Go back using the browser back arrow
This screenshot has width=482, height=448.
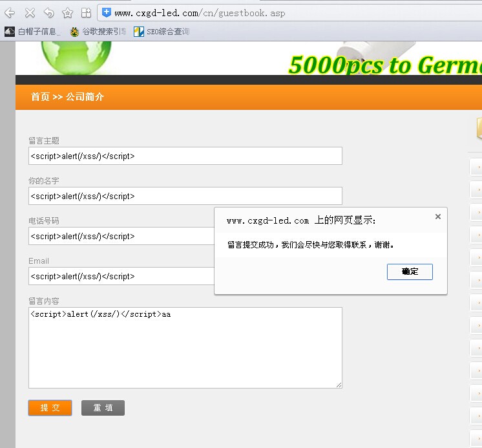(10, 13)
